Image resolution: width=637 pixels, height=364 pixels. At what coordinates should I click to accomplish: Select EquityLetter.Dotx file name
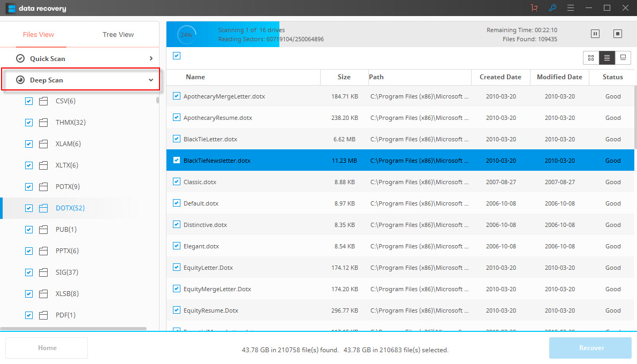click(208, 268)
